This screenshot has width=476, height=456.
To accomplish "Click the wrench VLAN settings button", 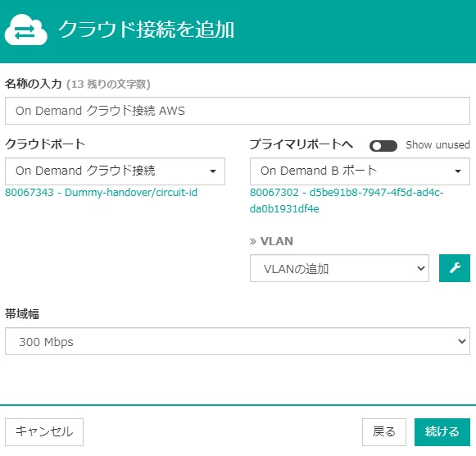I will pyautogui.click(x=455, y=268).
